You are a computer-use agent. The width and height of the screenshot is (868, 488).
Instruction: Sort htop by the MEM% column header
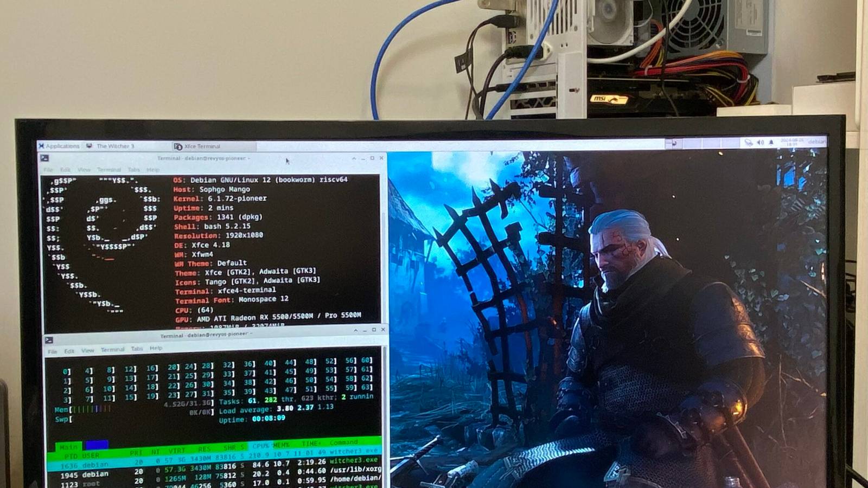(x=280, y=445)
